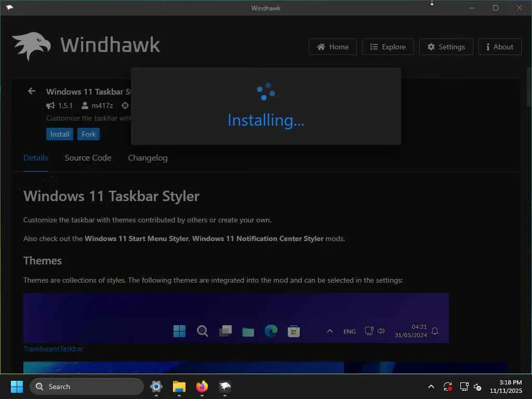
Task: Click the Install button for the mod
Action: coord(60,134)
